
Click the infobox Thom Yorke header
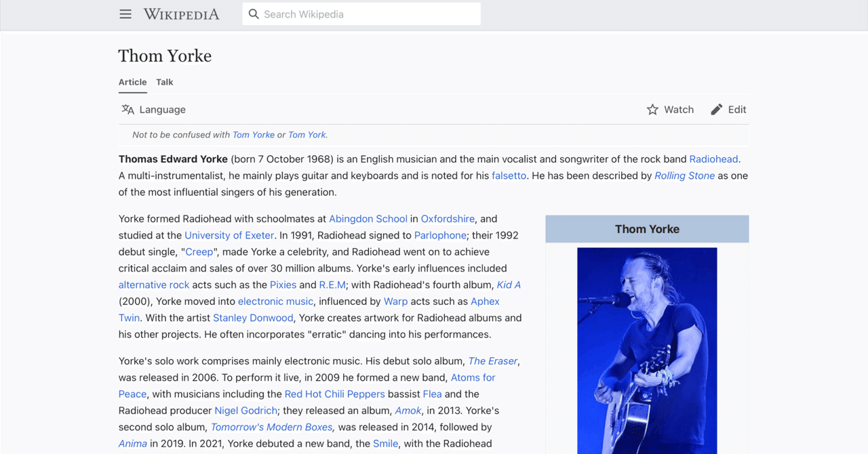click(x=647, y=229)
